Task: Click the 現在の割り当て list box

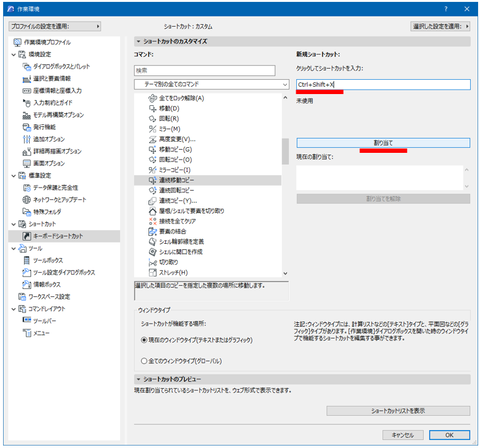Action: click(x=380, y=178)
